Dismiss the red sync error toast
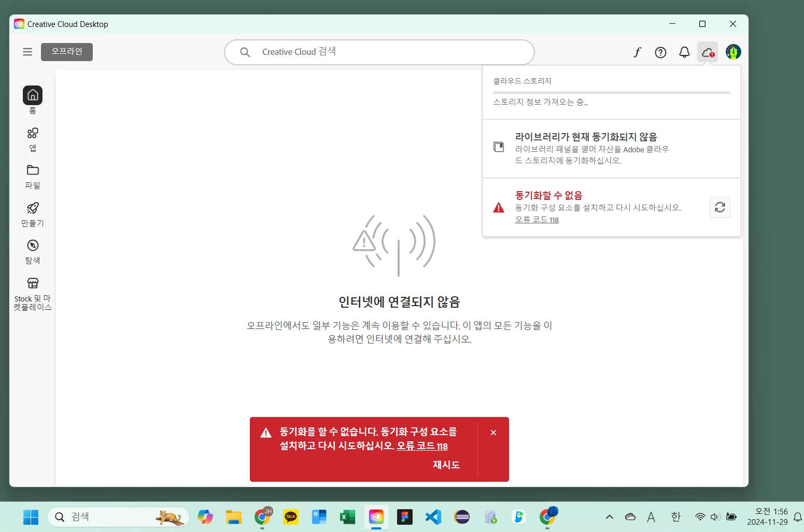Screen dimensions: 804x532 tap(493, 433)
